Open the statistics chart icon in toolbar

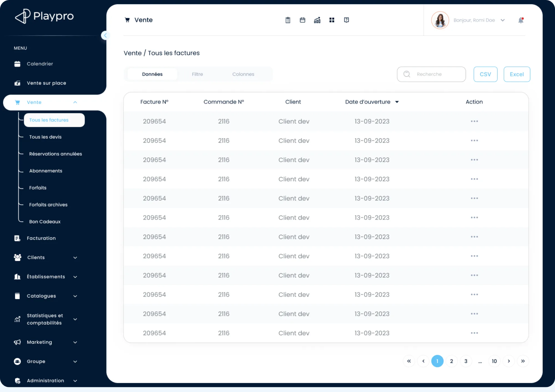click(317, 20)
